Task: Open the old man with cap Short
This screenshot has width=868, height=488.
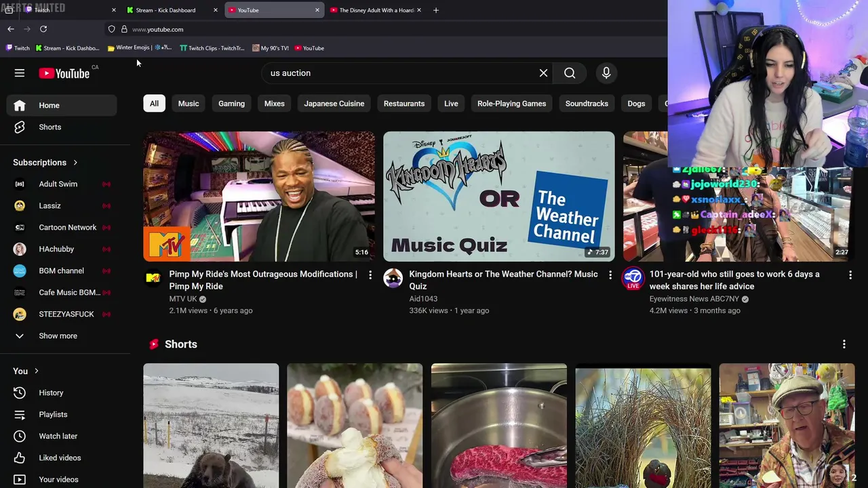Action: point(787,426)
